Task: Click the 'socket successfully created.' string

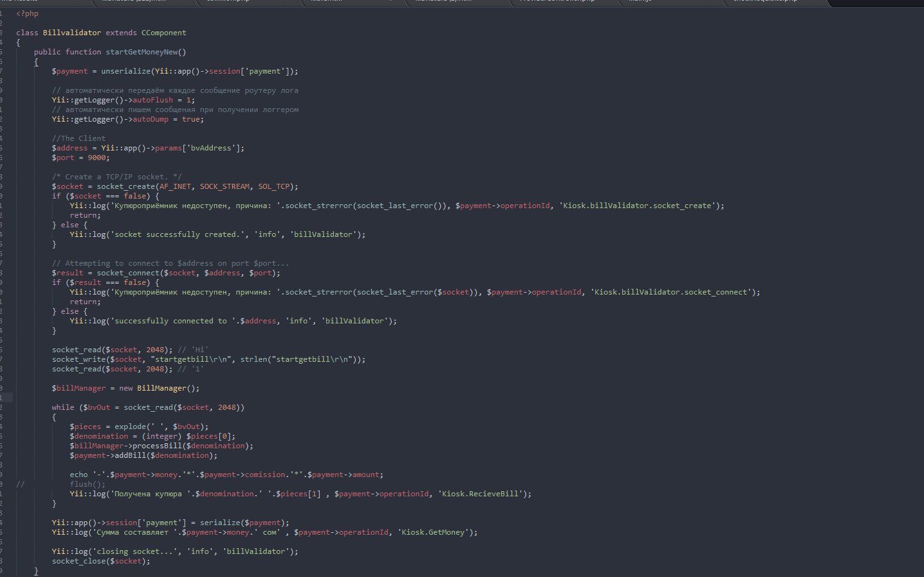Action: tap(177, 234)
